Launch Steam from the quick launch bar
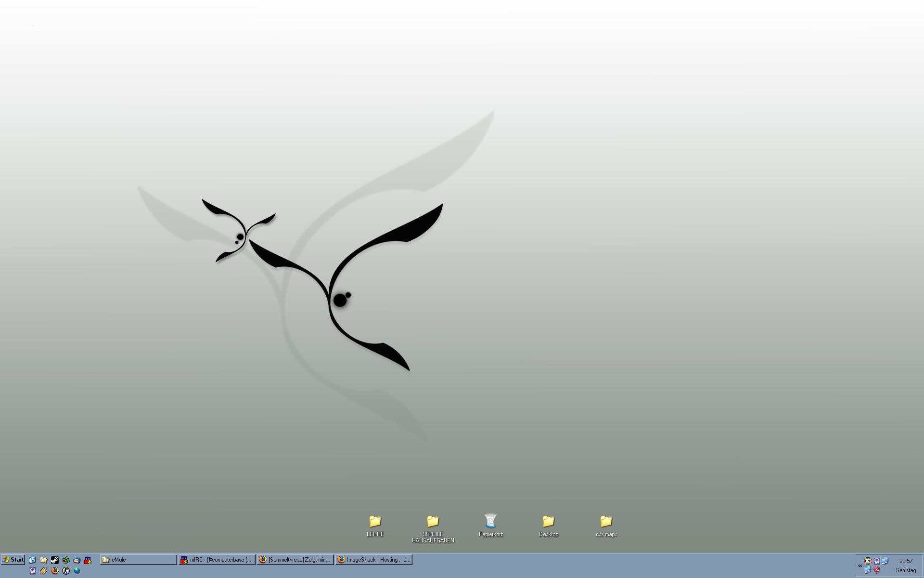This screenshot has width=924, height=578. click(55, 560)
